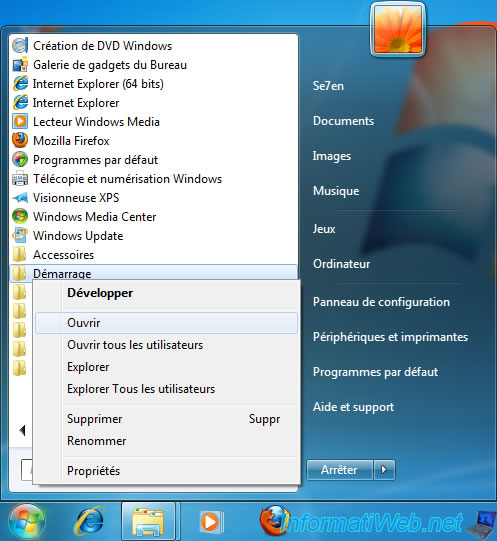Open Mozilla Firefox from the programs list
This screenshot has height=541, width=497.
click(x=154, y=141)
